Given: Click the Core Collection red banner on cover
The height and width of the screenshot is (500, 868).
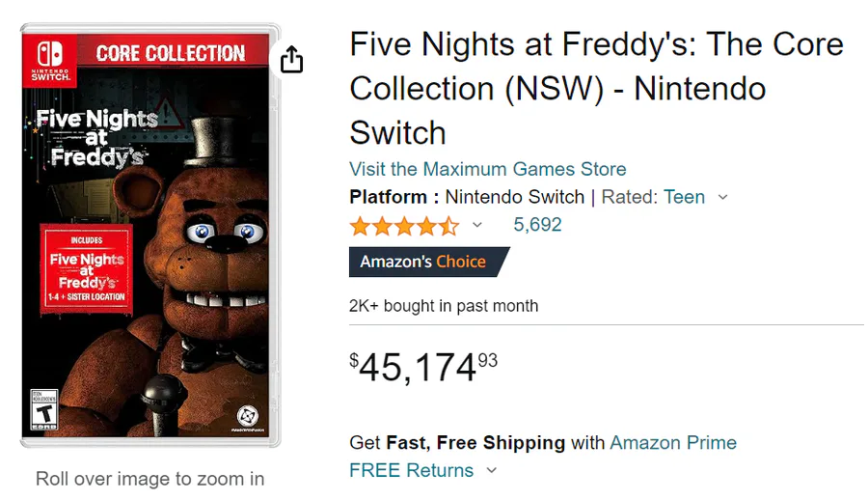Looking at the screenshot, I should (171, 53).
